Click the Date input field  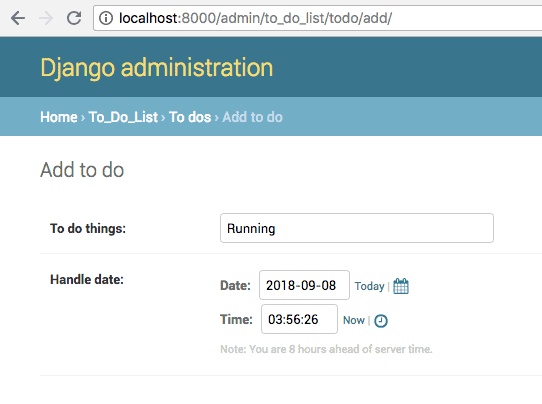point(304,285)
